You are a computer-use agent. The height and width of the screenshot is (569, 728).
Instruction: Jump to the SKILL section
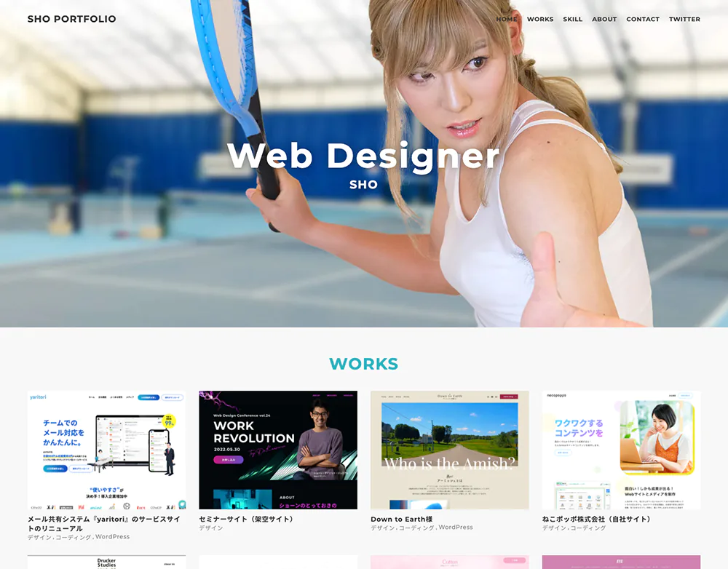click(572, 20)
